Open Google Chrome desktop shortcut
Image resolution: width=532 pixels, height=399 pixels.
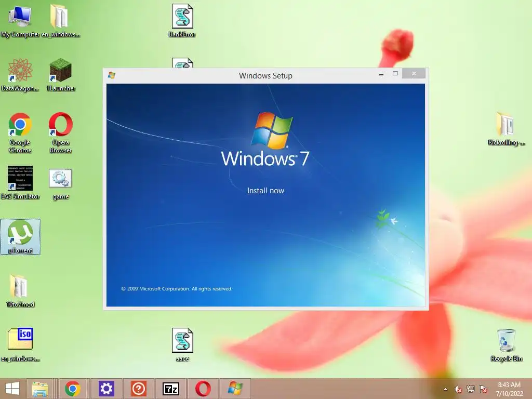(x=20, y=132)
